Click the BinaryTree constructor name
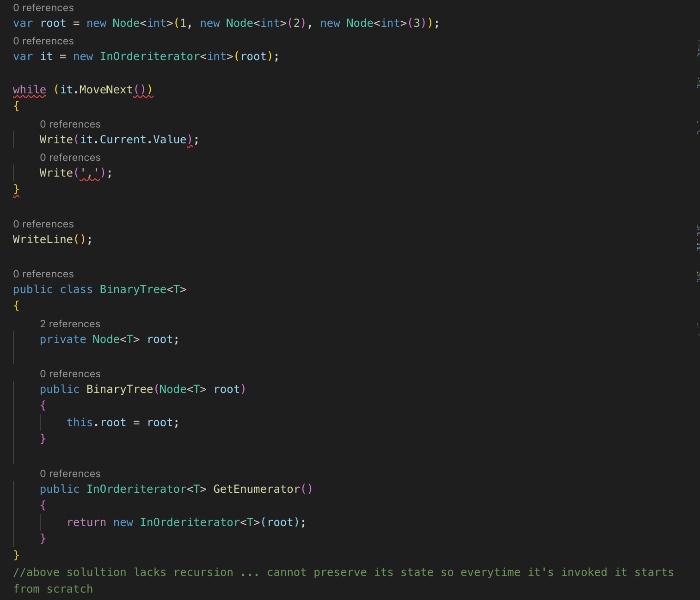This screenshot has width=700, height=600. coord(120,389)
